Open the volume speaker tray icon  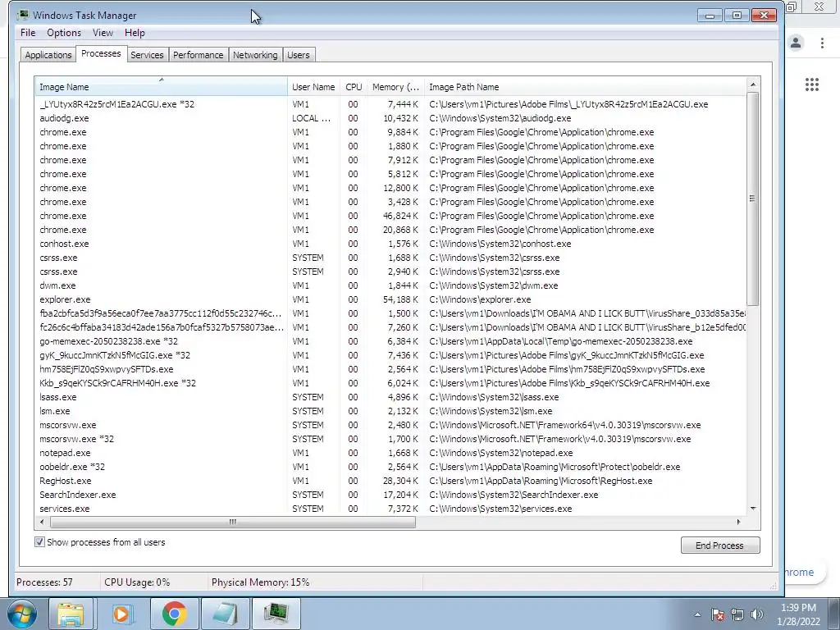tap(757, 614)
